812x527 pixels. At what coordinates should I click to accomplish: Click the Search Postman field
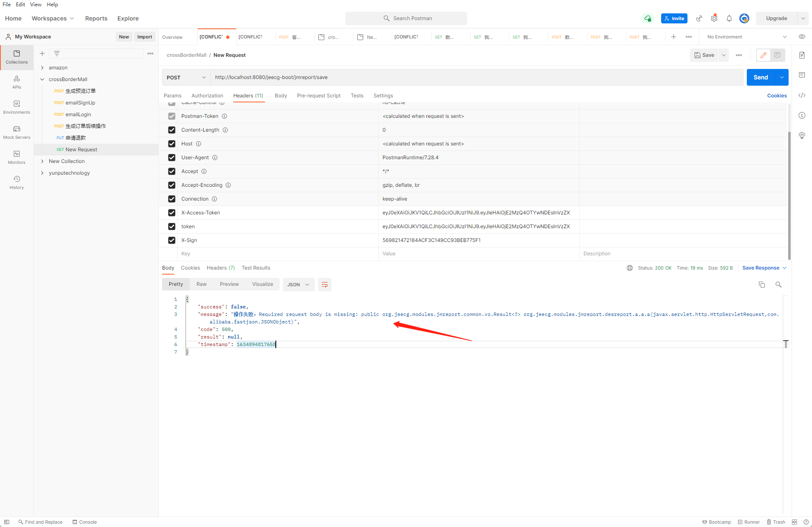click(406, 18)
